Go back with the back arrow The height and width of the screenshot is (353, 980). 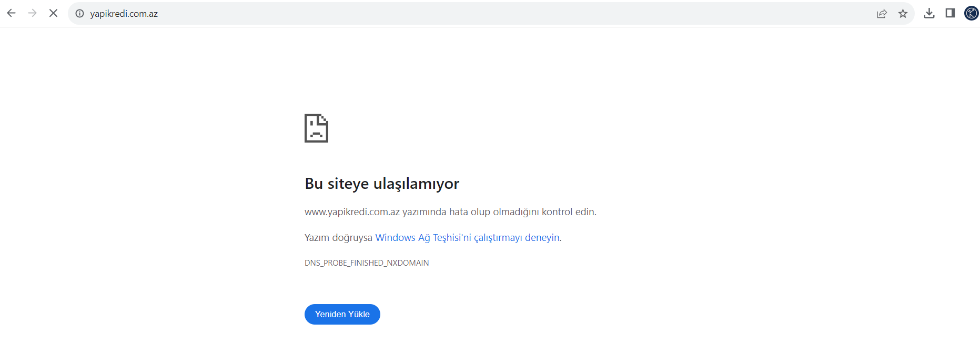(x=11, y=13)
